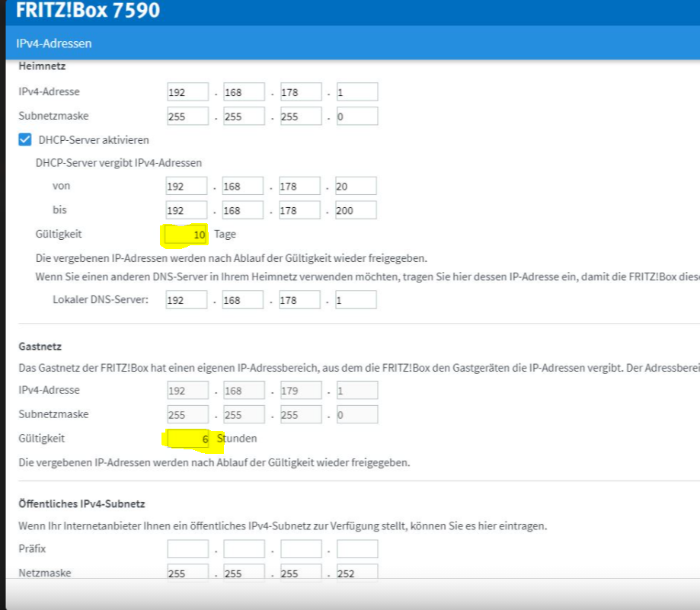Image resolution: width=700 pixels, height=610 pixels.
Task: Click Netzmaske first octet field
Action: [x=187, y=573]
